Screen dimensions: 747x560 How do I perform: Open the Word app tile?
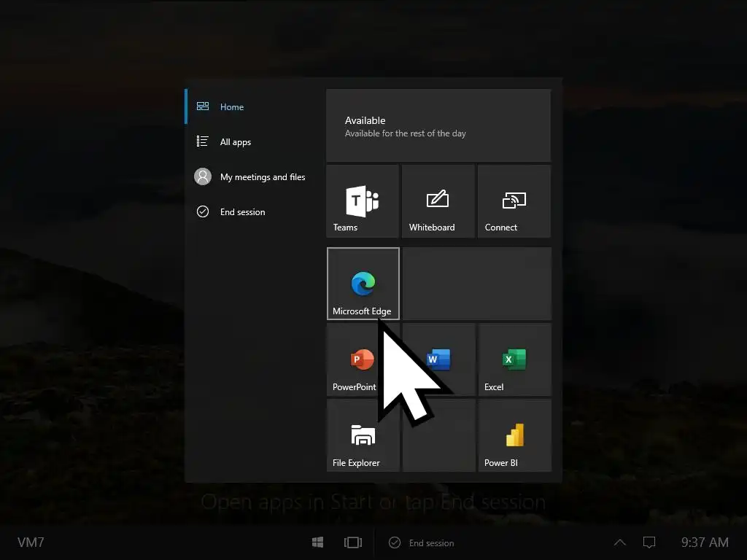(x=438, y=359)
